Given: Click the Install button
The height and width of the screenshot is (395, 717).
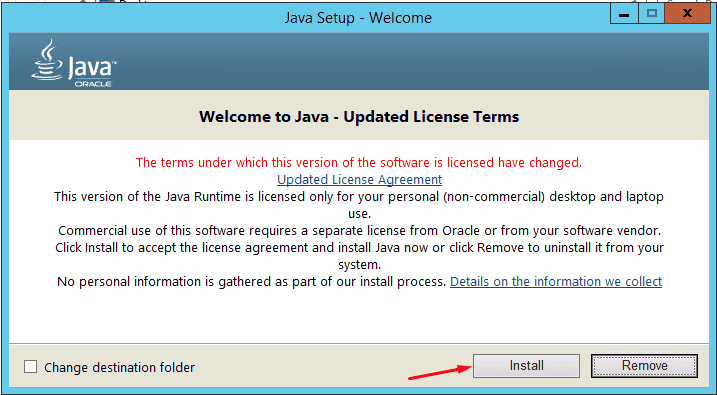Looking at the screenshot, I should pos(526,366).
